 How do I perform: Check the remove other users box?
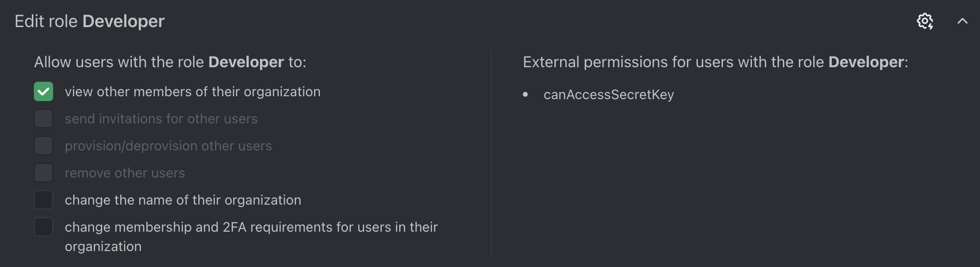point(43,173)
